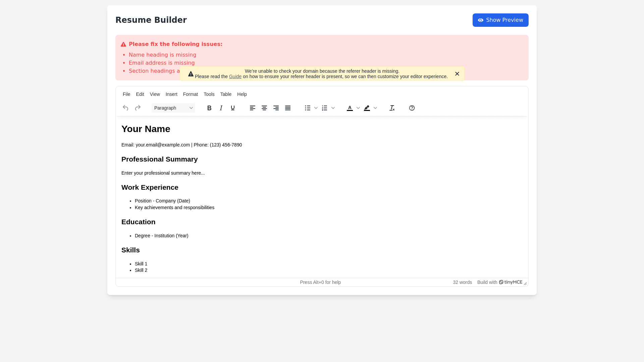Open the editor help question-mark icon
This screenshot has height=362, width=644.
[x=412, y=108]
